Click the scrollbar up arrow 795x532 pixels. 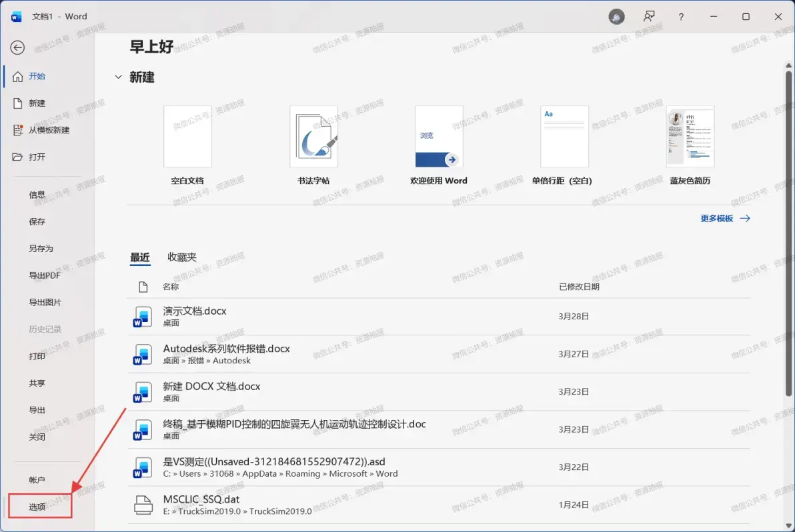788,65
